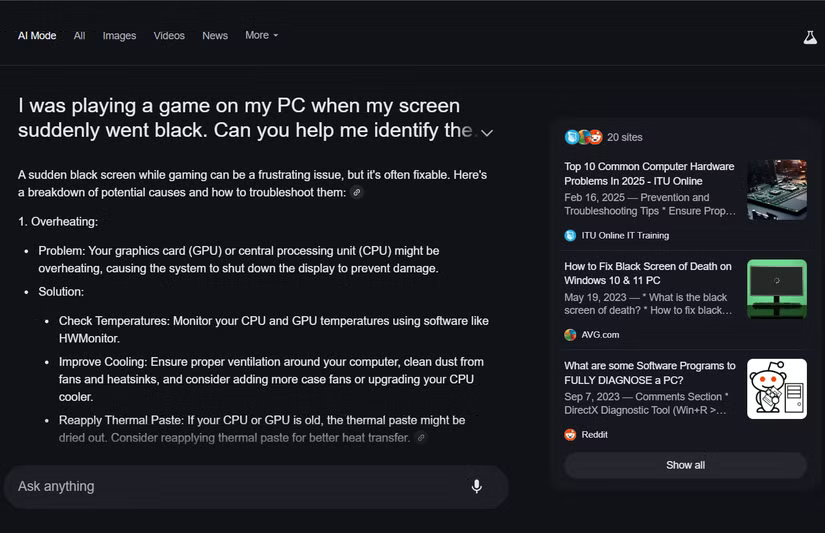This screenshot has height=533, width=825.
Task: Click the Reddit source favicon
Action: click(x=570, y=435)
